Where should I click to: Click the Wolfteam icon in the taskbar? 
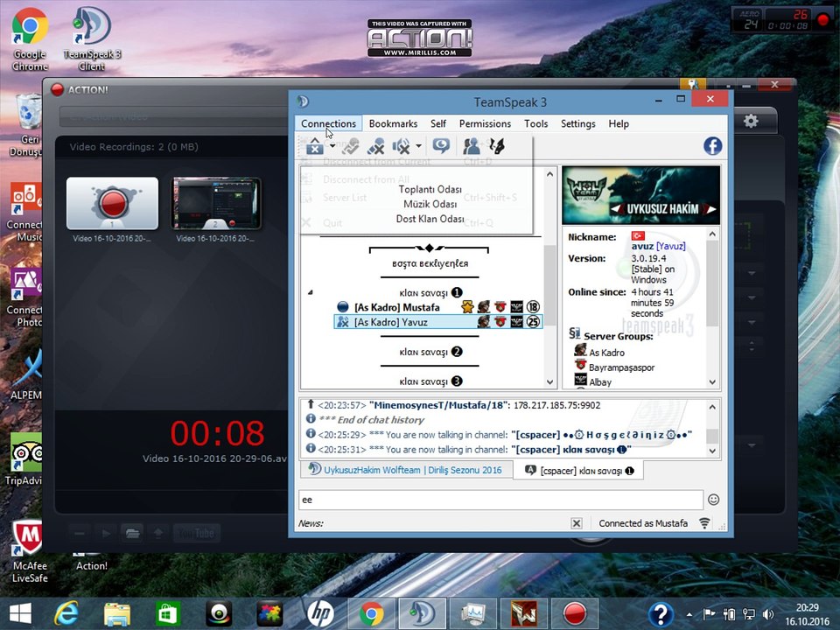pyautogui.click(x=524, y=614)
